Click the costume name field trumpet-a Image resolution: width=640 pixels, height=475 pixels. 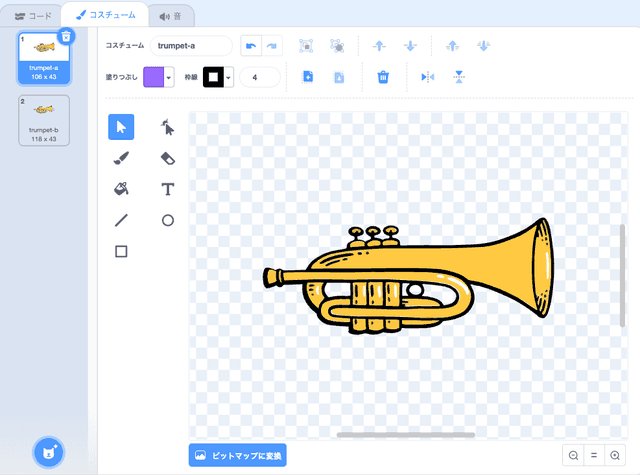(x=191, y=46)
